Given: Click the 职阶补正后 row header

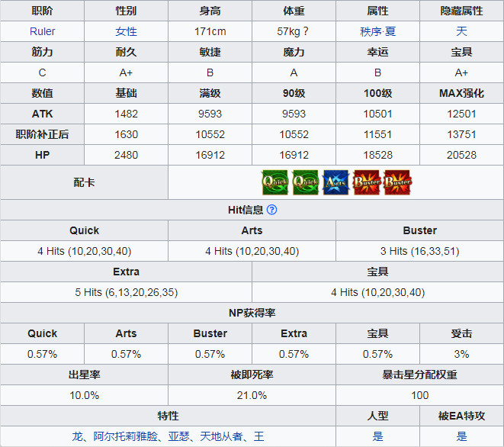Looking at the screenshot, I should point(42,134).
